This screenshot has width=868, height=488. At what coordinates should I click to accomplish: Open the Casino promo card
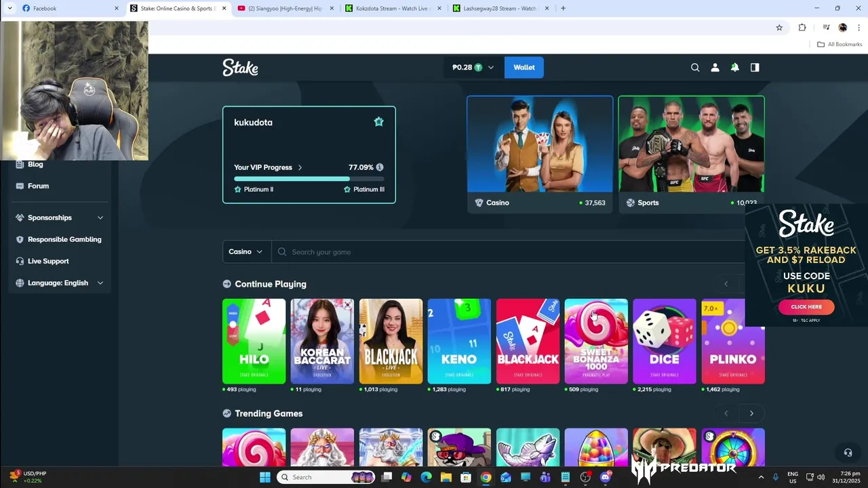tap(540, 155)
